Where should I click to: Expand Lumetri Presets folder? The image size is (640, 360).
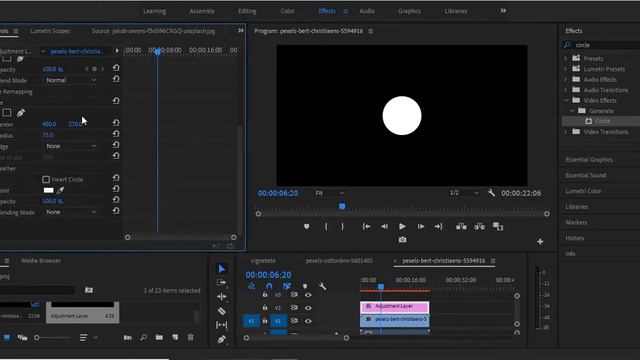(x=566, y=69)
